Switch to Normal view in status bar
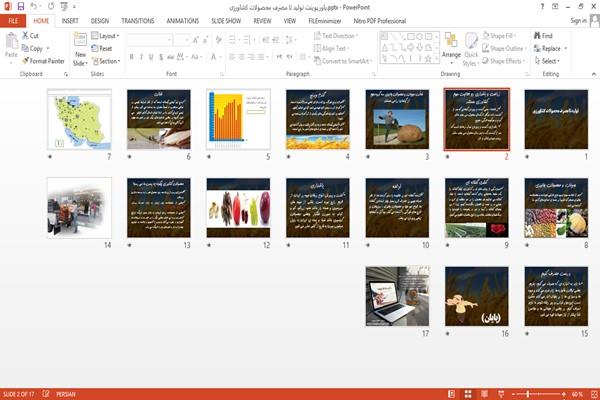The image size is (600, 400). pos(452,394)
